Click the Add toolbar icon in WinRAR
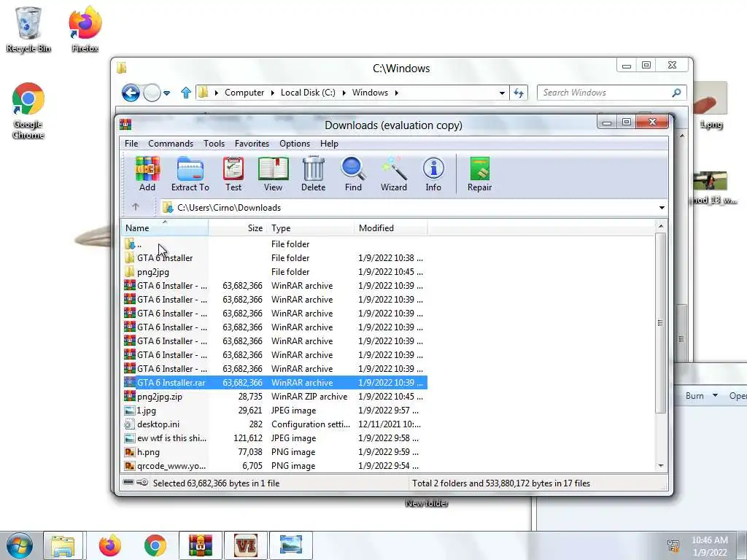Screen dimensions: 747x560 [x=147, y=174]
